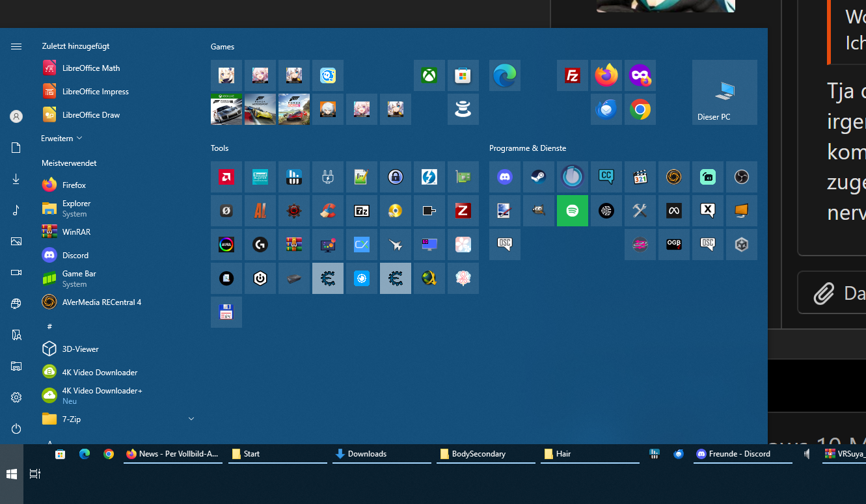Launch the CCleaner tile
This screenshot has height=504, width=866.
click(328, 211)
